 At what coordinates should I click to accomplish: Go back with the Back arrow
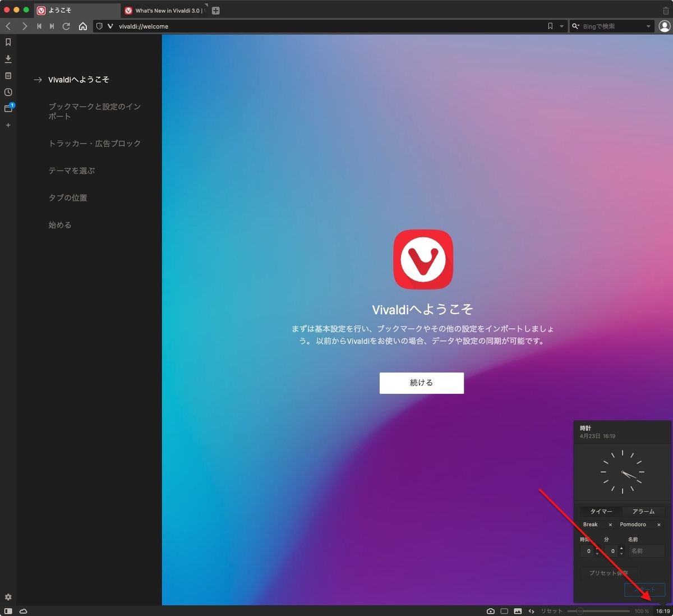pos(8,26)
